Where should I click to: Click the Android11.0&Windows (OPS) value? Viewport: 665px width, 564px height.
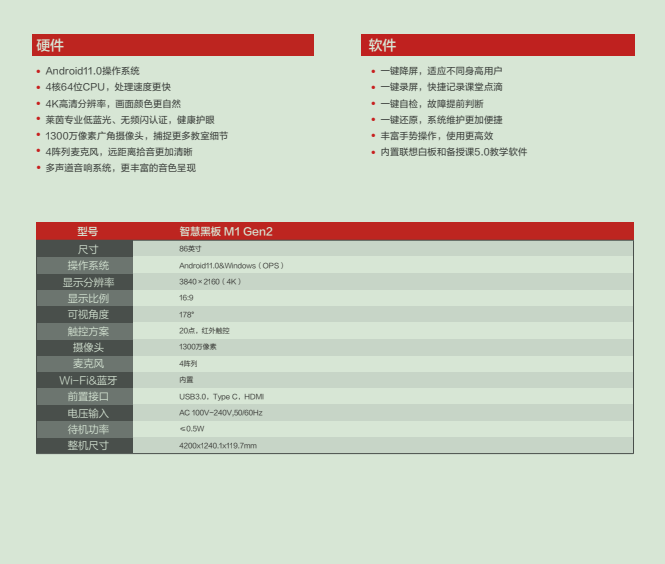click(x=231, y=265)
